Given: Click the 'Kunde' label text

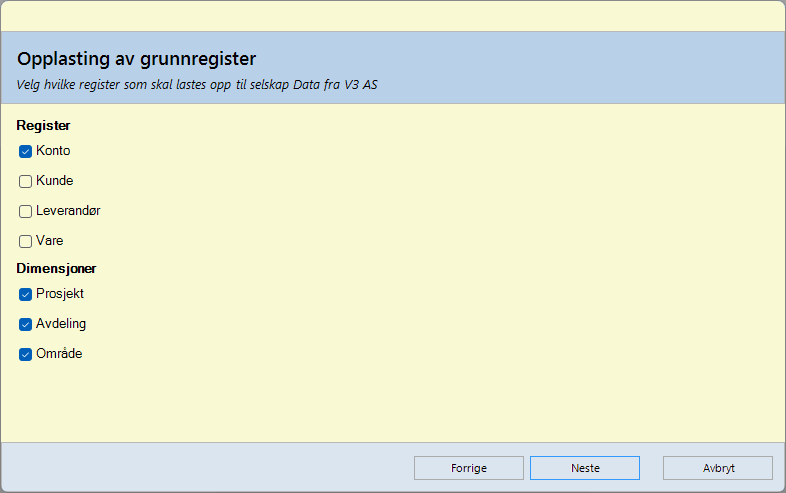Looking at the screenshot, I should tap(55, 181).
